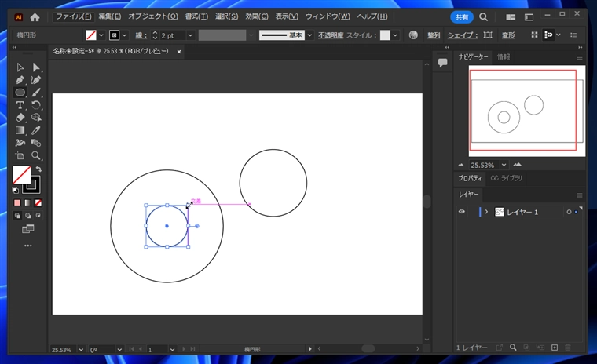Select the Puppet Warp tool
The height and width of the screenshot is (364, 597).
click(20, 143)
